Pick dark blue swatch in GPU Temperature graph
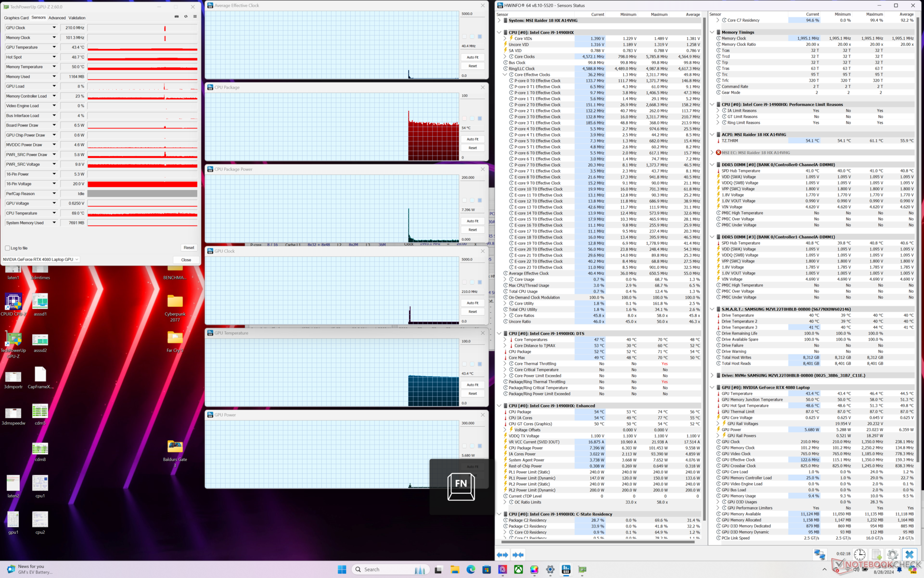This screenshot has width=924, height=578. pyautogui.click(x=479, y=364)
